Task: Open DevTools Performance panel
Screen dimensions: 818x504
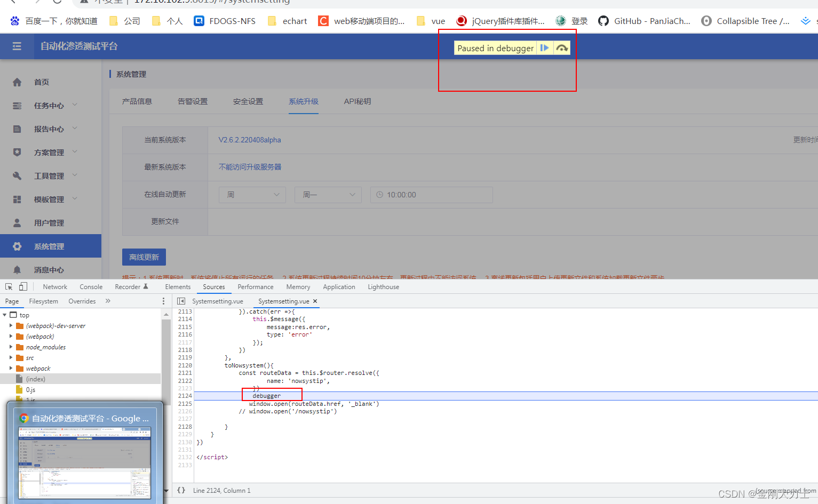Action: (256, 287)
